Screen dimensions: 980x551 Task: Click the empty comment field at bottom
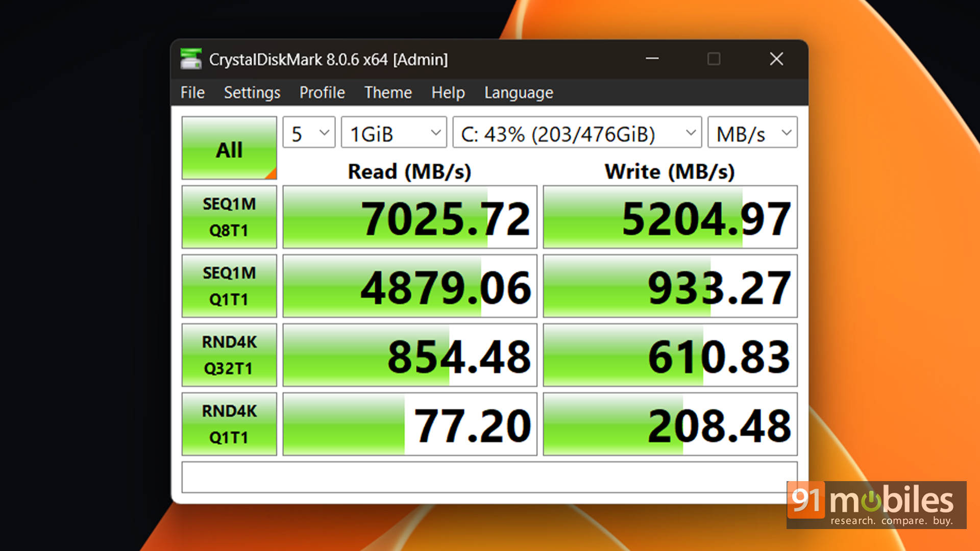point(489,477)
